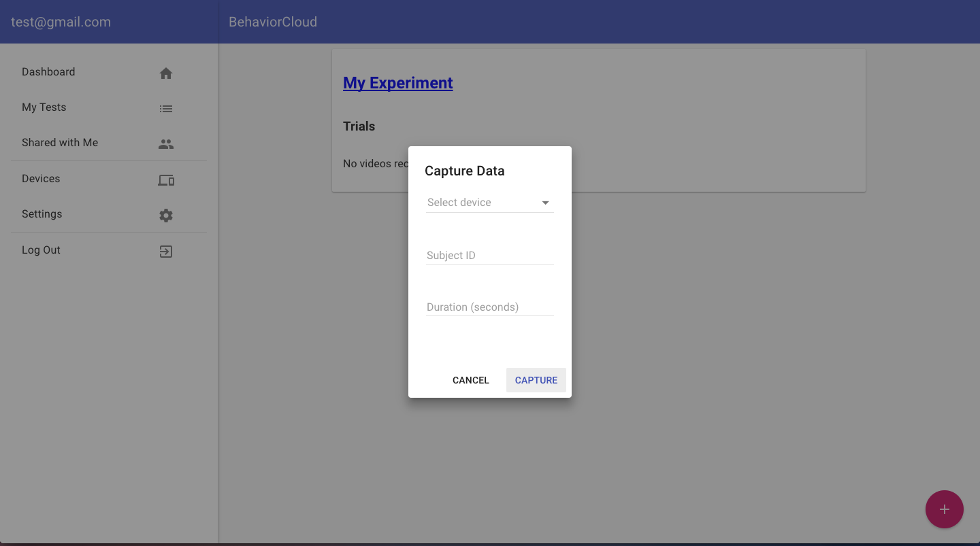Click the Devices icon in sidebar

tap(166, 180)
